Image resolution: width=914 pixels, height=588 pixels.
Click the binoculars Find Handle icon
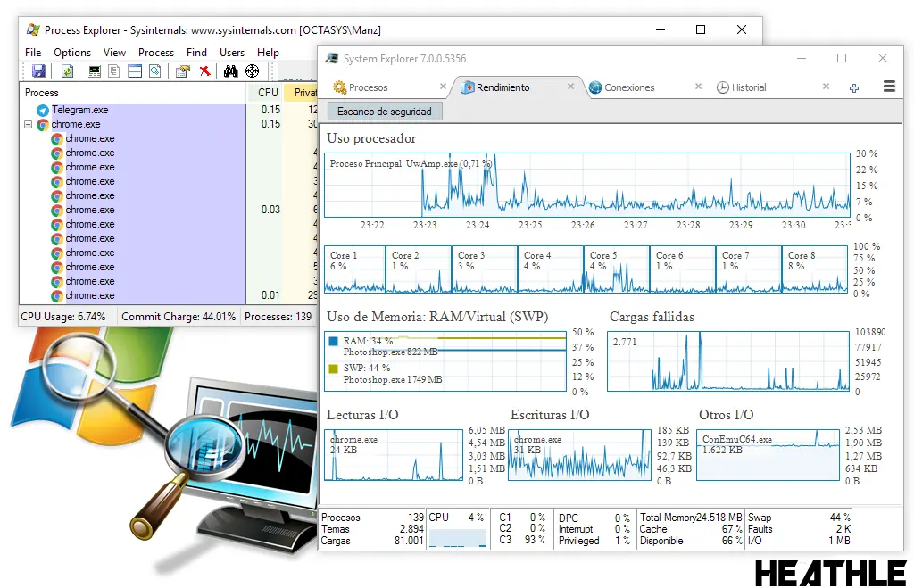(x=231, y=71)
